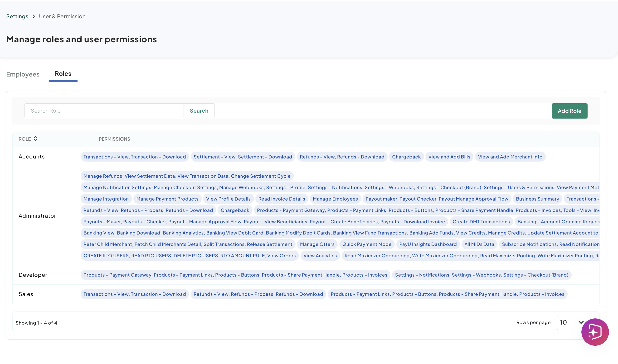This screenshot has height=364, width=618.
Task: Click 'All MIDs Data' tag
Action: click(479, 244)
